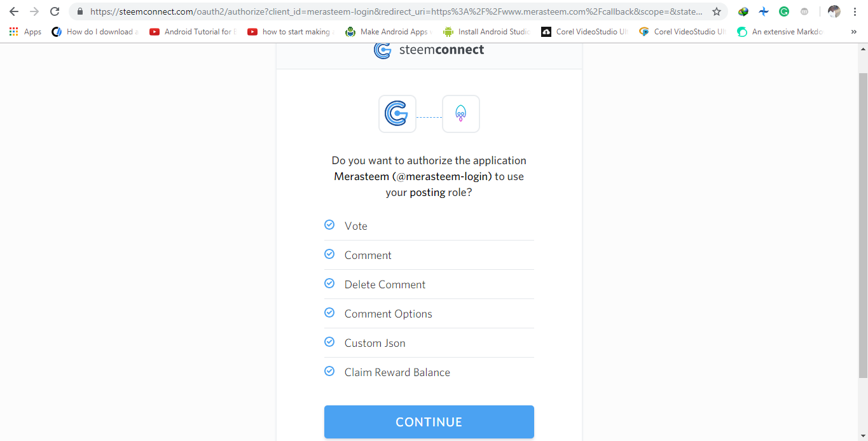Click the Delete Comment checkmark
868x441 pixels.
(329, 284)
